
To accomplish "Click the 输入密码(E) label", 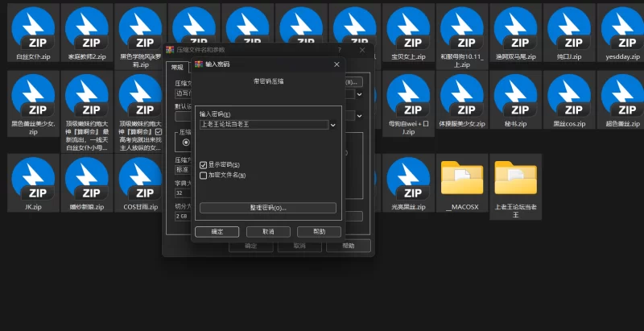I will pyautogui.click(x=215, y=114).
